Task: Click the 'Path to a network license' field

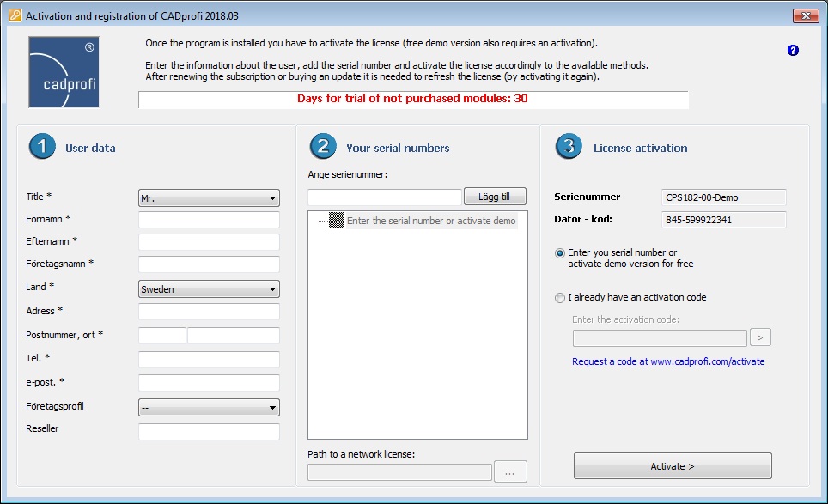Action: tap(399, 472)
